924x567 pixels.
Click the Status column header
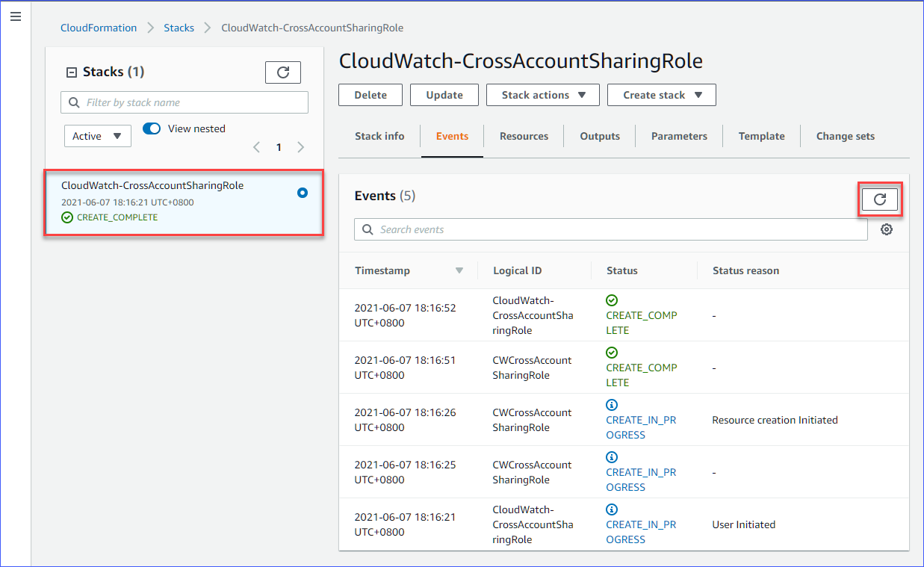tap(622, 270)
